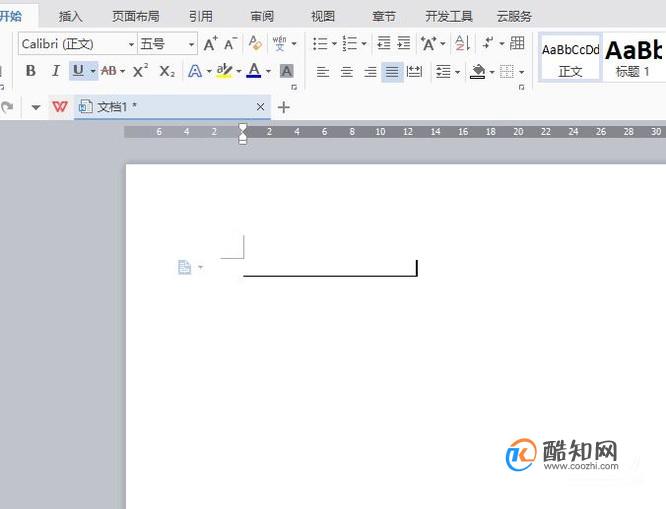Click the redo arrow icon
Image resolution: width=666 pixels, height=509 pixels.
click(x=6, y=107)
